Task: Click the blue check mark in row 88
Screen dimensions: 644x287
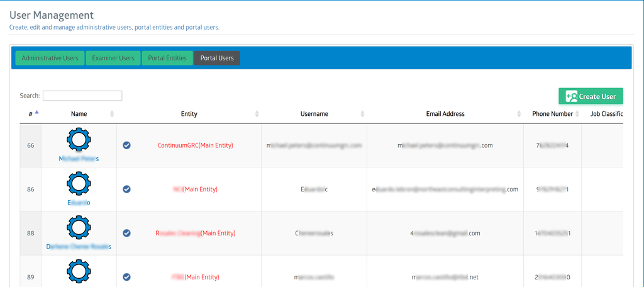Action: pos(126,233)
